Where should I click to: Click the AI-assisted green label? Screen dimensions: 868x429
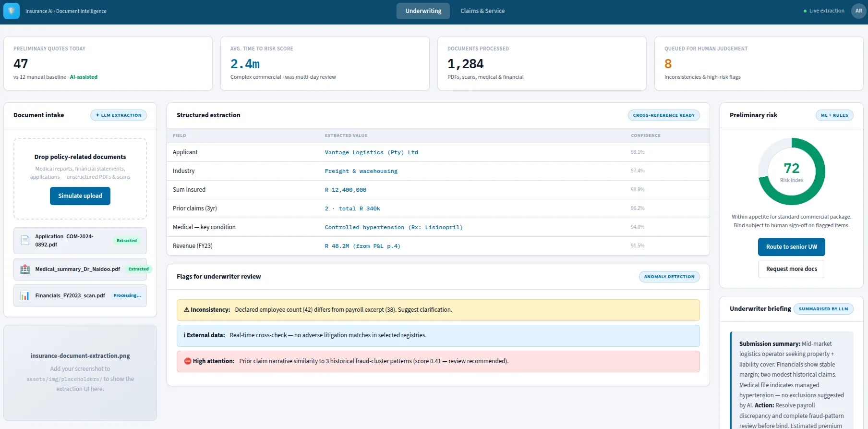pyautogui.click(x=84, y=77)
